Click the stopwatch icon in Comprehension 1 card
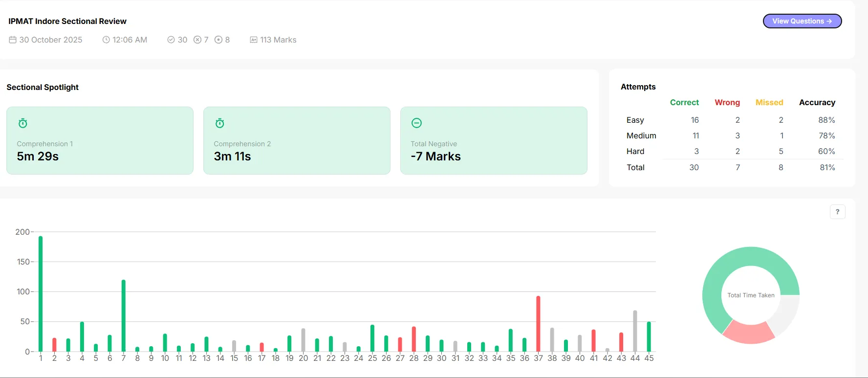Screen dimensions: 868x378 tap(23, 123)
